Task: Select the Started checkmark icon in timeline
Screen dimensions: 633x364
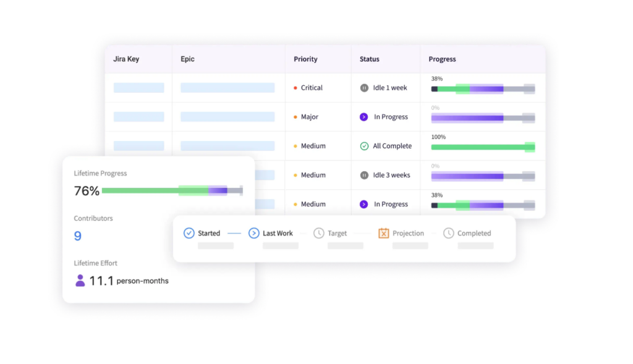Action: [x=189, y=233]
